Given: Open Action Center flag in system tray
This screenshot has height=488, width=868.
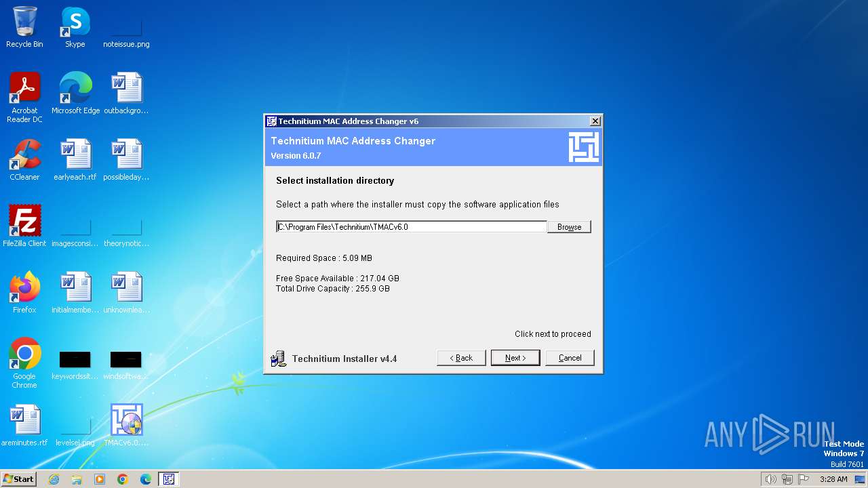Looking at the screenshot, I should (804, 479).
